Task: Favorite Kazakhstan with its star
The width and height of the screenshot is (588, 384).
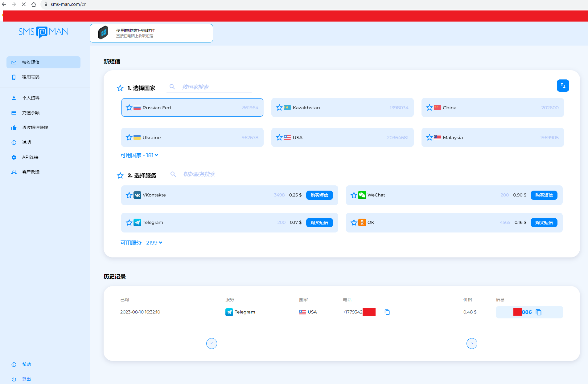Action: [x=279, y=107]
